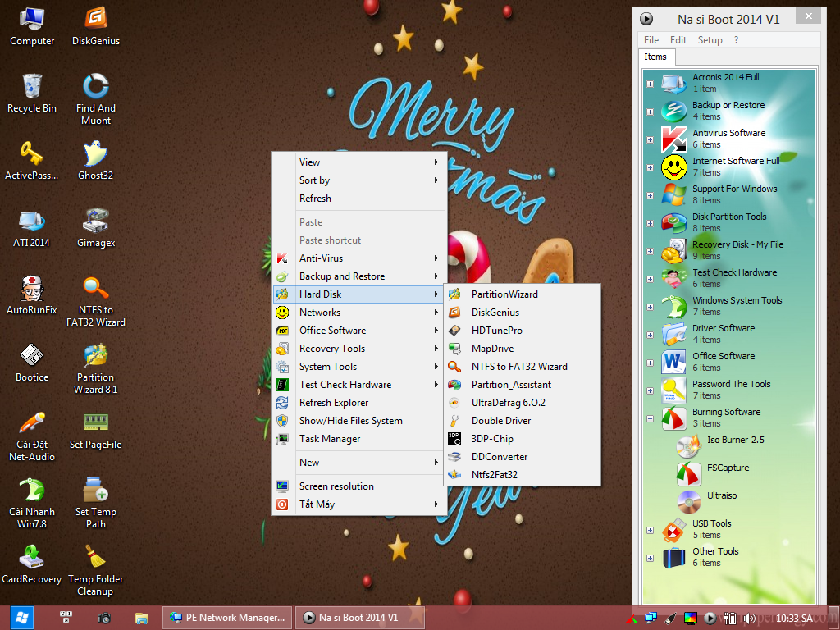This screenshot has height=630, width=840.
Task: Expand the Antivirus Software group
Action: click(x=650, y=139)
